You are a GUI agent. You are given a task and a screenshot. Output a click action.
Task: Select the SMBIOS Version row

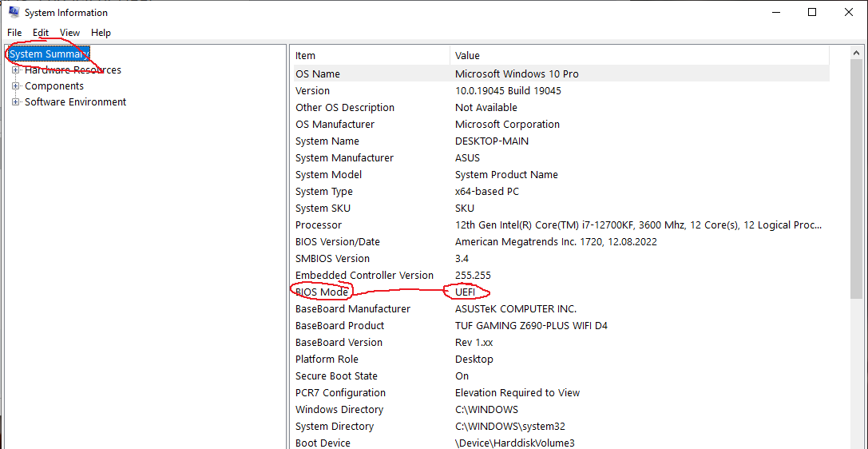pyautogui.click(x=561, y=259)
